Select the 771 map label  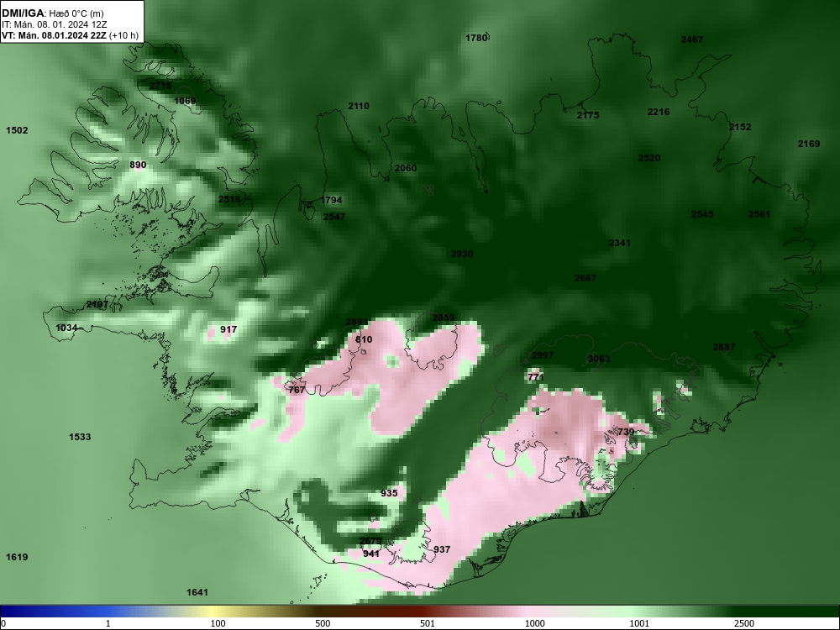(536, 378)
